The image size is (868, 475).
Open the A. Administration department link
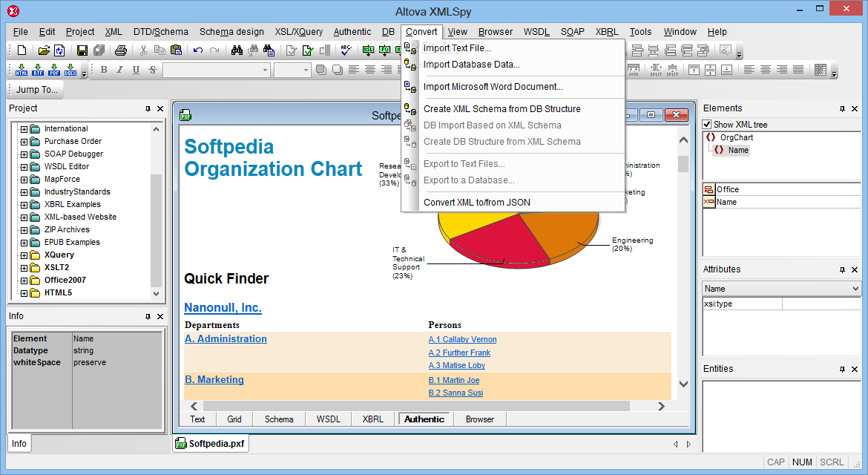(x=226, y=339)
